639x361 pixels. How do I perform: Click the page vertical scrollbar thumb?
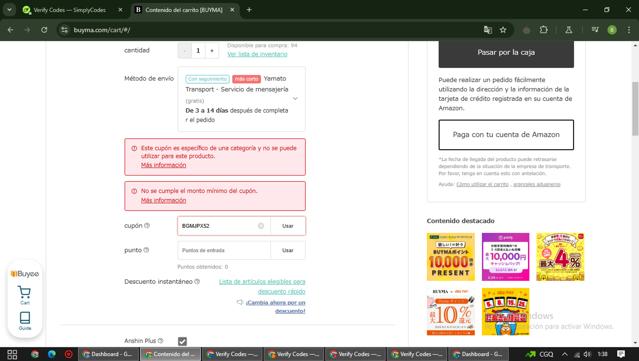click(635, 108)
